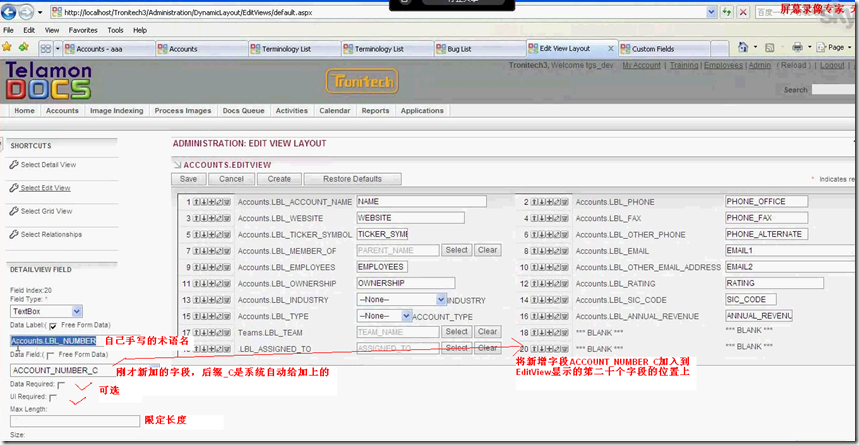
Task: Click the favorites star icon in toolbar
Action: tap(8, 47)
